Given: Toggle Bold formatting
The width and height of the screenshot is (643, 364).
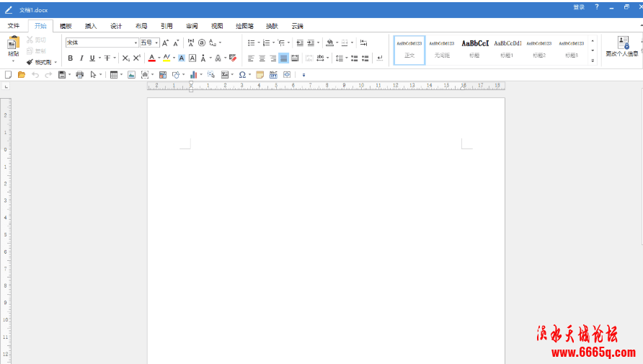Looking at the screenshot, I should tap(70, 58).
